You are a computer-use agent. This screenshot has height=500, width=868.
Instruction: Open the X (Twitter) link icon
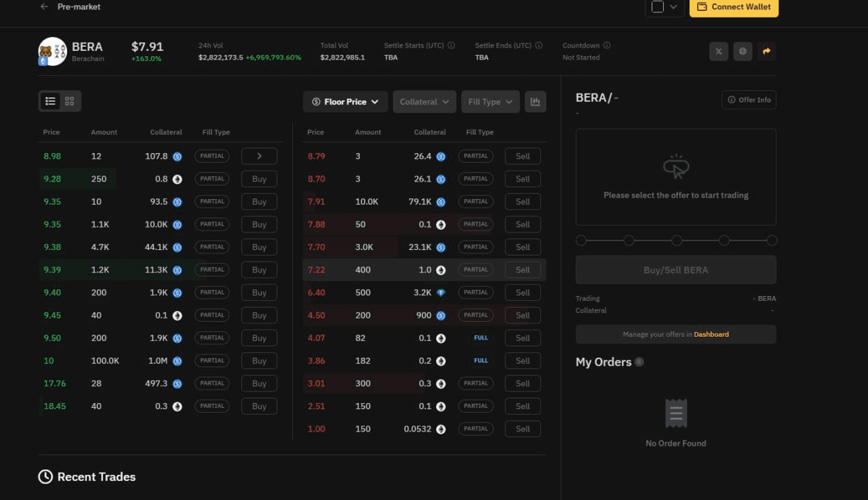click(719, 51)
